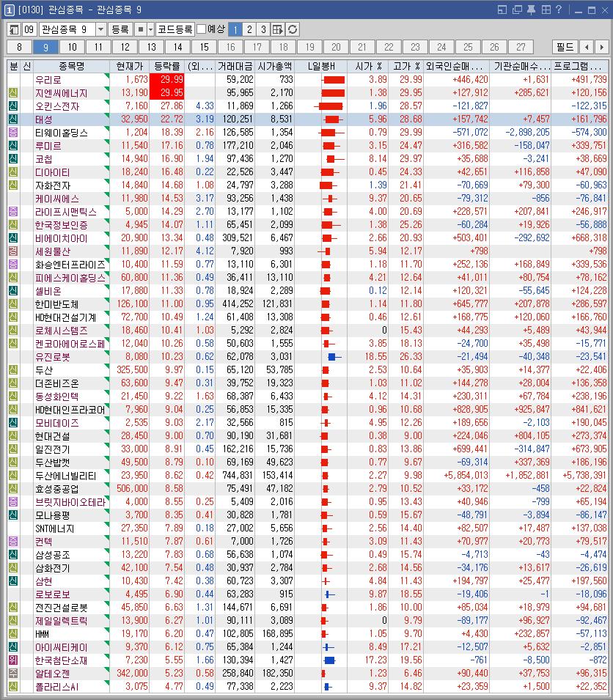Click the 증 tag icon beside 티웨이홀딩스
This screenshot has width=613, height=700.
[13, 133]
